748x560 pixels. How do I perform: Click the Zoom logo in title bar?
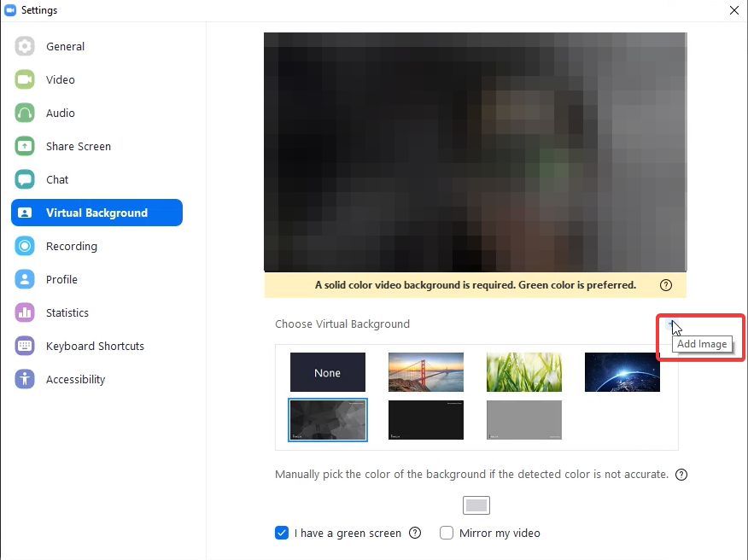pos(10,10)
